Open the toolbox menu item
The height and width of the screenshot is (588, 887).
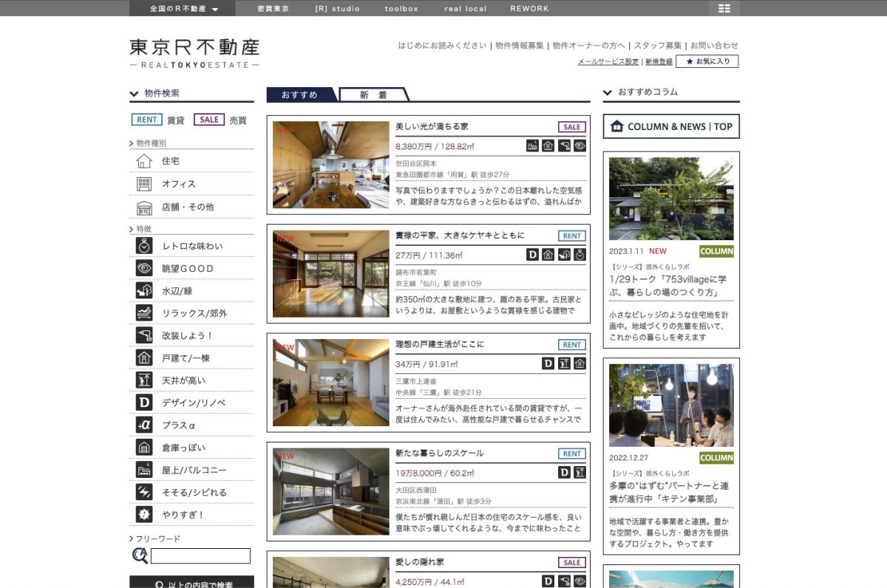[x=400, y=8]
